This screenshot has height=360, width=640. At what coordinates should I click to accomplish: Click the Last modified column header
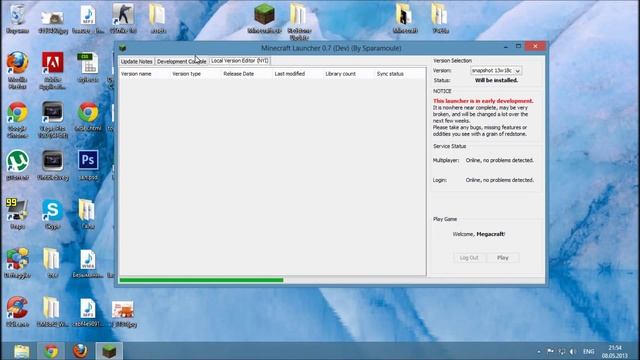click(x=298, y=74)
